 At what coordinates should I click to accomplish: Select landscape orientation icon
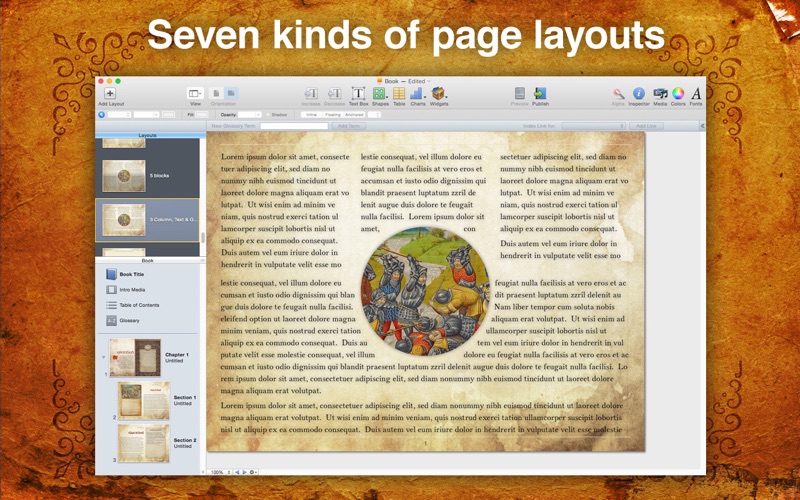tap(231, 93)
